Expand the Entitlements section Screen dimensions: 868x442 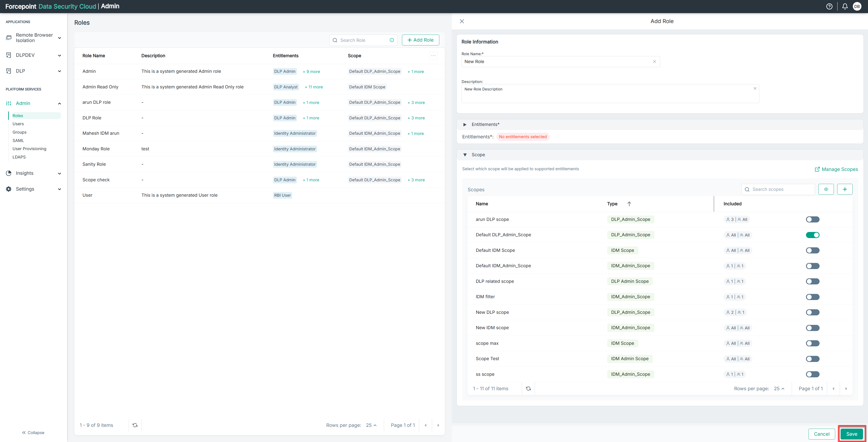pyautogui.click(x=465, y=125)
